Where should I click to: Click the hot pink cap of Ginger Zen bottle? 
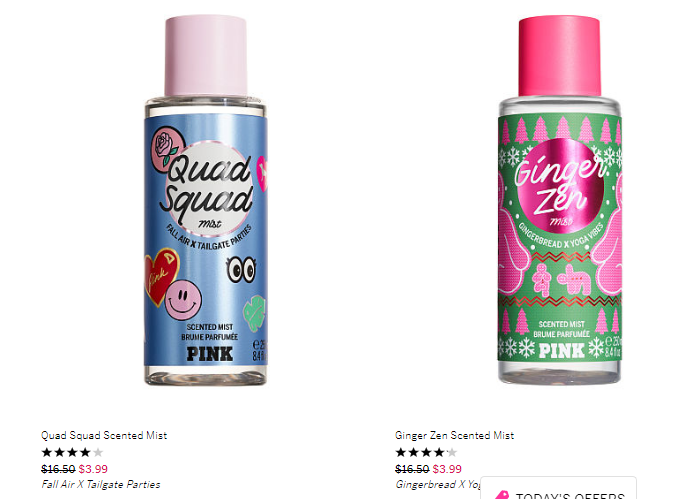point(560,56)
